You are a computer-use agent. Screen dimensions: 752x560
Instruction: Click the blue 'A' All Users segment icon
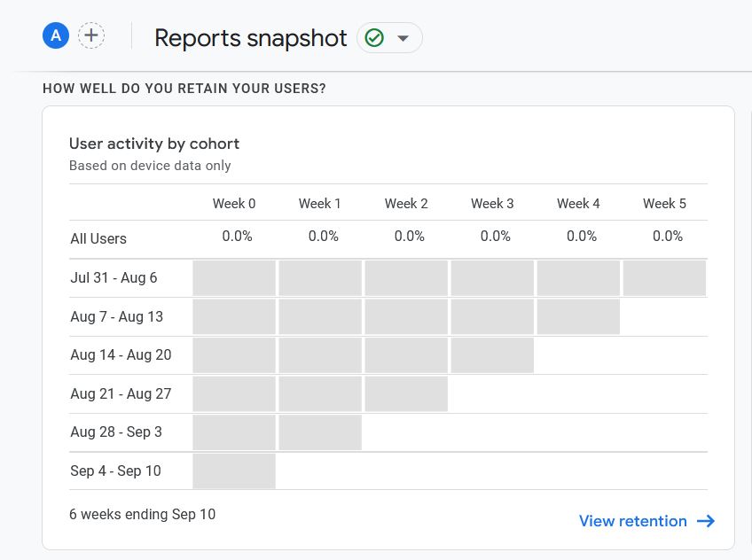click(56, 35)
